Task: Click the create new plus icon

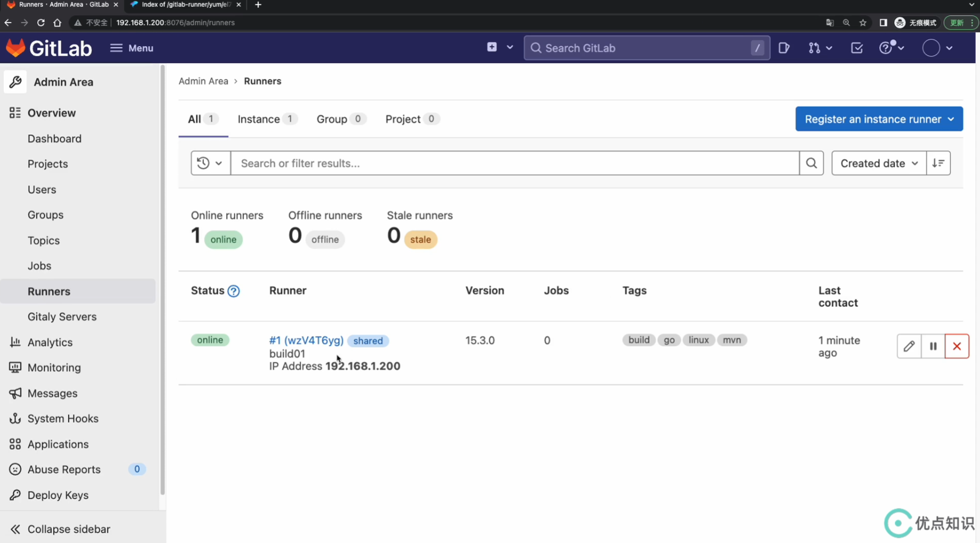Action: (492, 47)
